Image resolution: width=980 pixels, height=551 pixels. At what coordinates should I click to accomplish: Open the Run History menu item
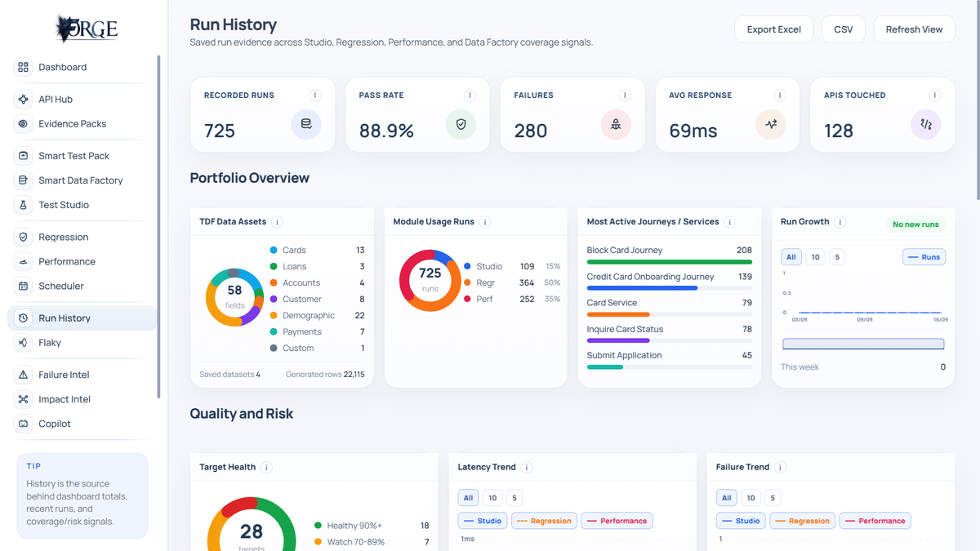tap(82, 318)
